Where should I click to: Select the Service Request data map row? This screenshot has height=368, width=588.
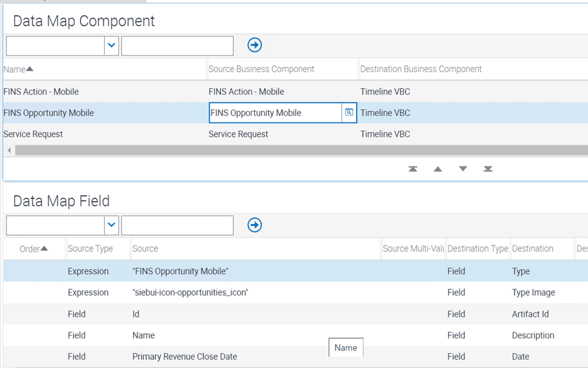[x=33, y=134]
